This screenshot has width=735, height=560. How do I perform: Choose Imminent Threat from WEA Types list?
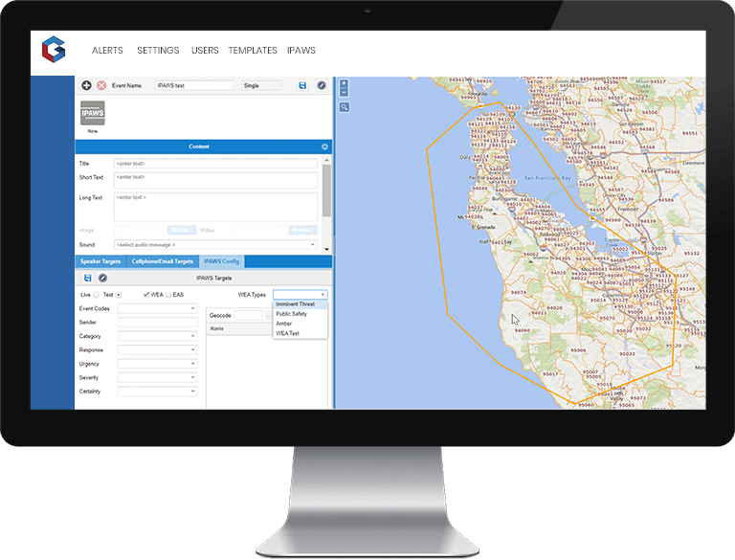coord(300,304)
